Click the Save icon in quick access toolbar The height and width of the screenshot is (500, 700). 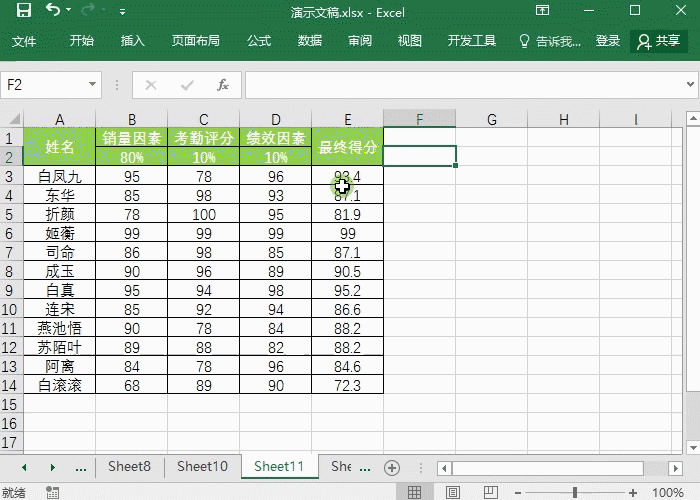pyautogui.click(x=23, y=11)
